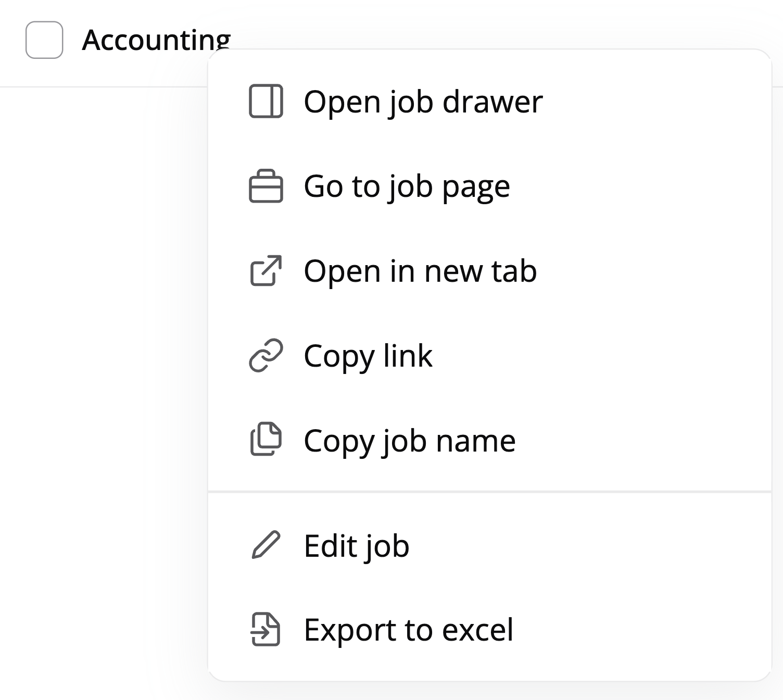
Task: Select "Copy job name" menu entry
Action: [x=410, y=441]
